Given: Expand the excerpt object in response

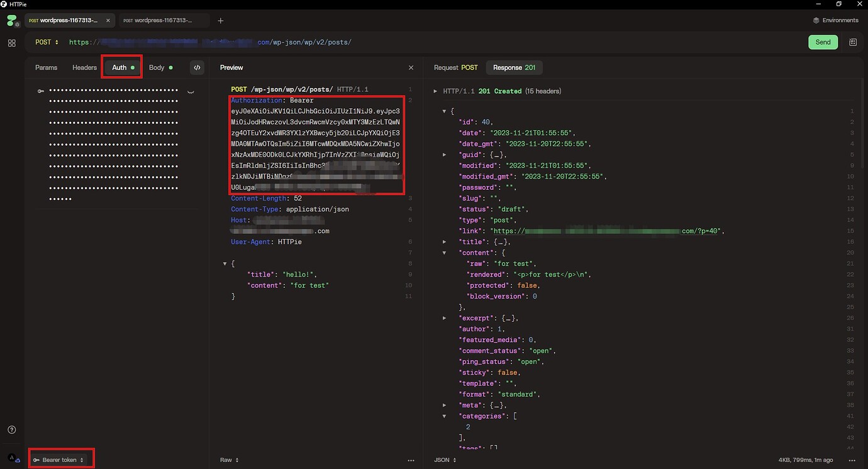Looking at the screenshot, I should point(445,318).
